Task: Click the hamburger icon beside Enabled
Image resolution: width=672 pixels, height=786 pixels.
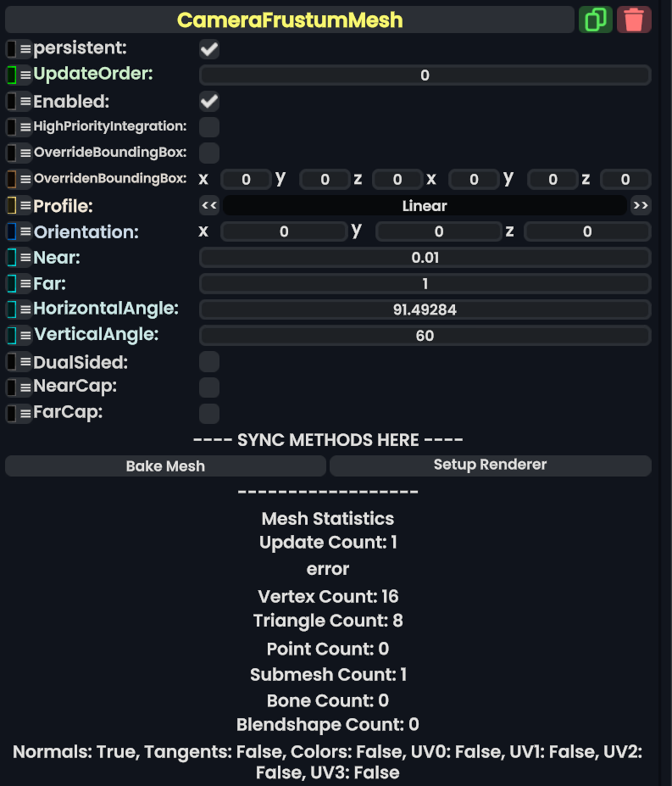Action: tap(25, 102)
